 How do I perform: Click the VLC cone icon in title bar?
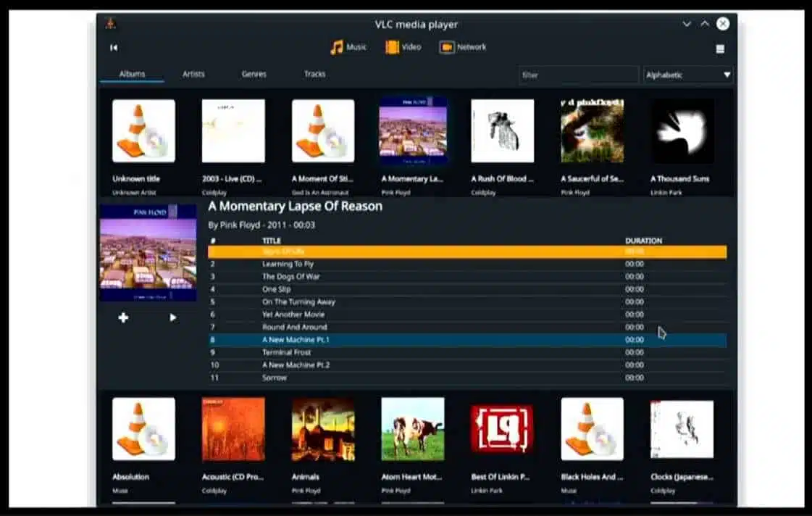[110, 23]
